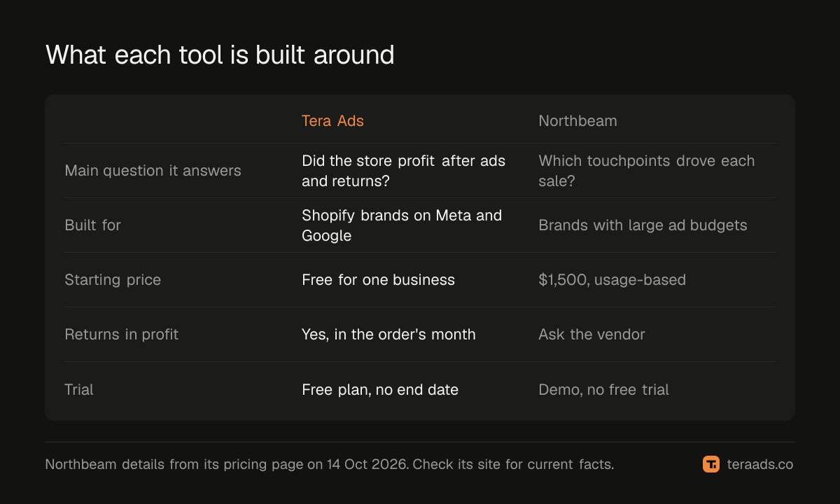Select the 'Main question it answers' row label
The height and width of the screenshot is (504, 840).
tap(153, 171)
